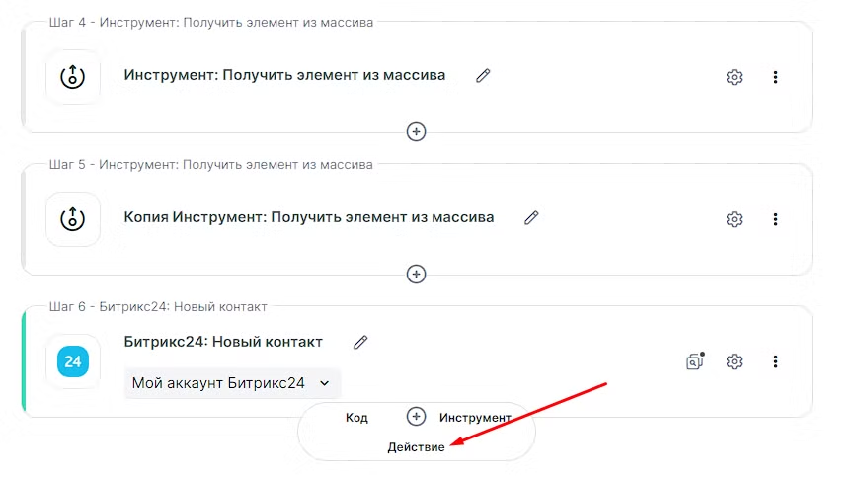Add a step after step 4
This screenshot has height=477, width=868.
tap(417, 131)
